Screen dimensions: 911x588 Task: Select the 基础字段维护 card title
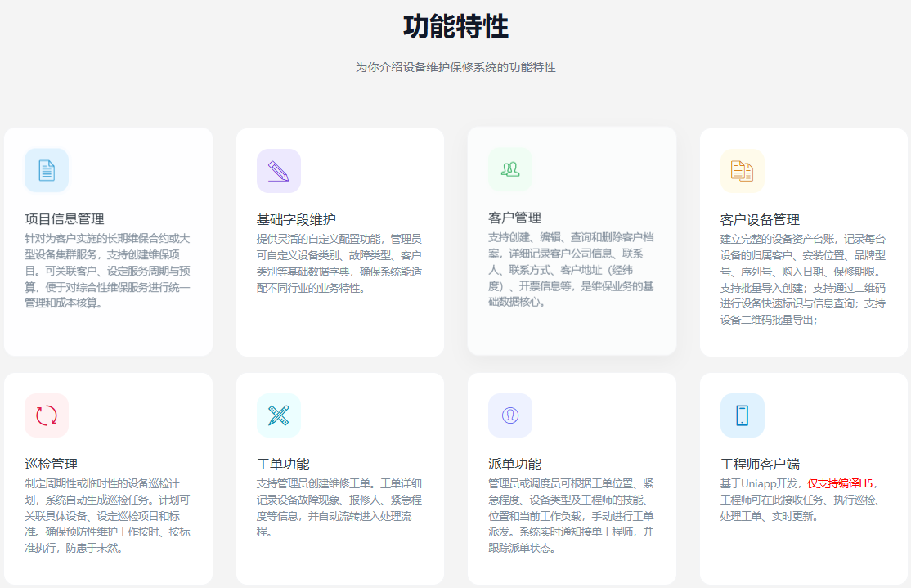pos(296,220)
